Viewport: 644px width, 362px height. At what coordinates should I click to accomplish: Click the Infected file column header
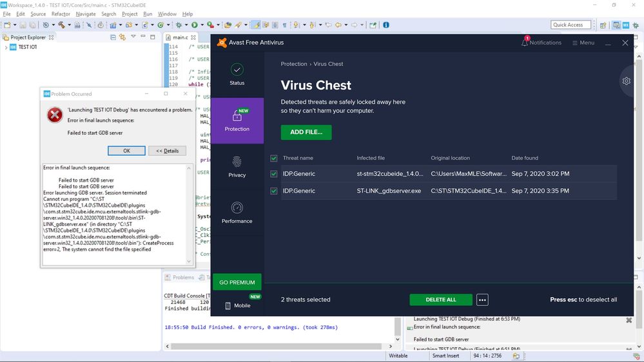371,158
